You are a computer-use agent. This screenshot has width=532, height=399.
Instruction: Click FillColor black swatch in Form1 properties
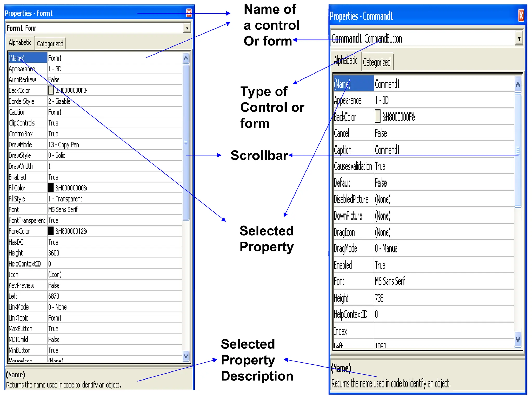click(51, 188)
